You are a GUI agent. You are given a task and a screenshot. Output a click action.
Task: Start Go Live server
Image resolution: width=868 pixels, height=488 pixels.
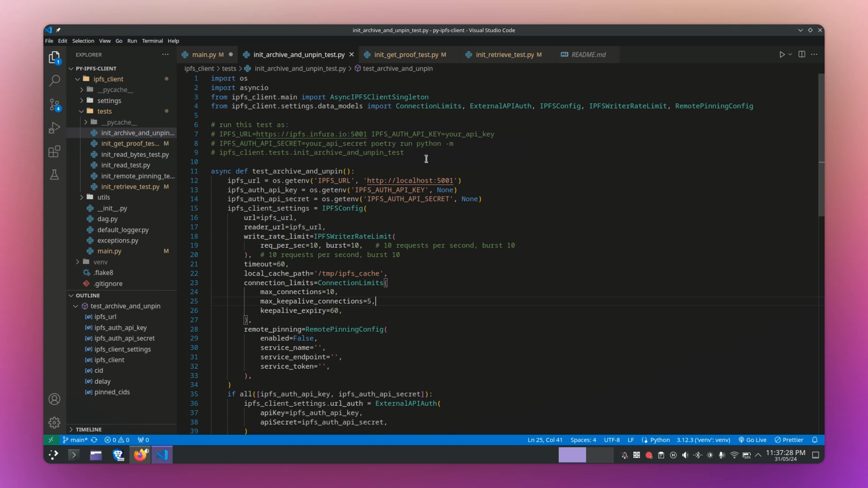(752, 440)
